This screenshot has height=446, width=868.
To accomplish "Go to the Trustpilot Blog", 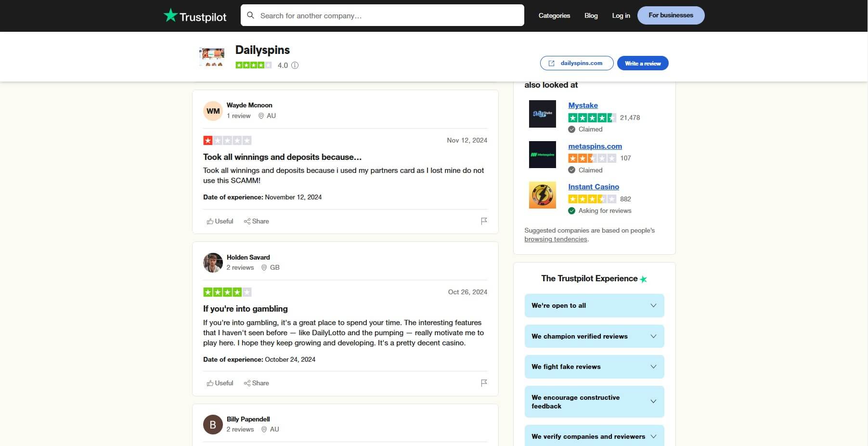I will tap(591, 15).
